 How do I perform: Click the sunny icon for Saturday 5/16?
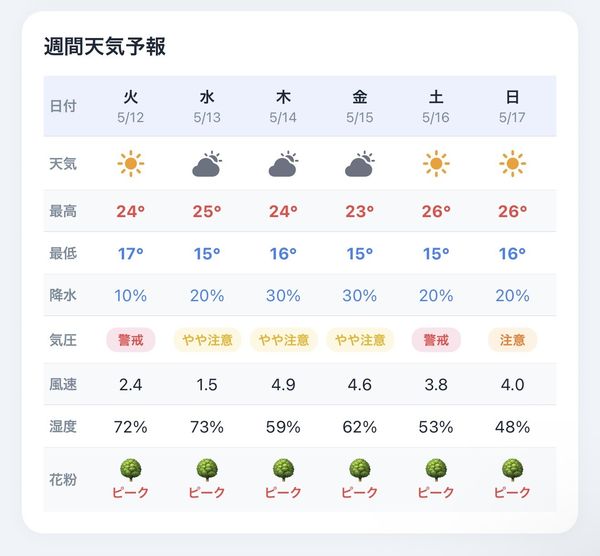click(436, 164)
